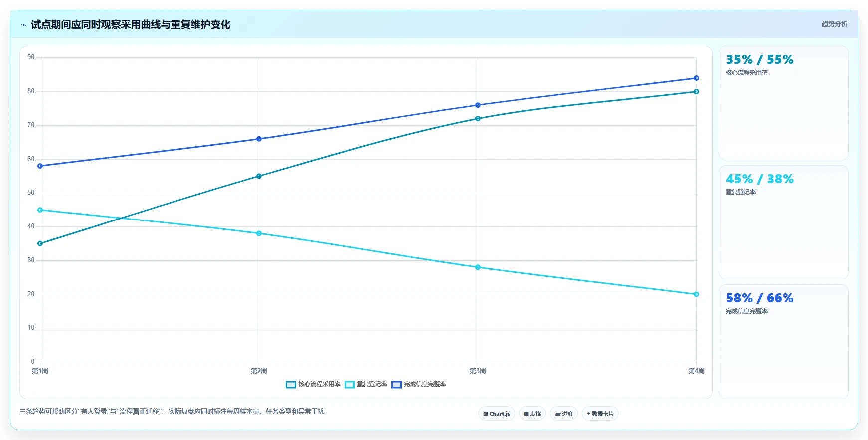The image size is (868, 440).
Task: Click 完成信息完整率 label in stat card
Action: (747, 311)
